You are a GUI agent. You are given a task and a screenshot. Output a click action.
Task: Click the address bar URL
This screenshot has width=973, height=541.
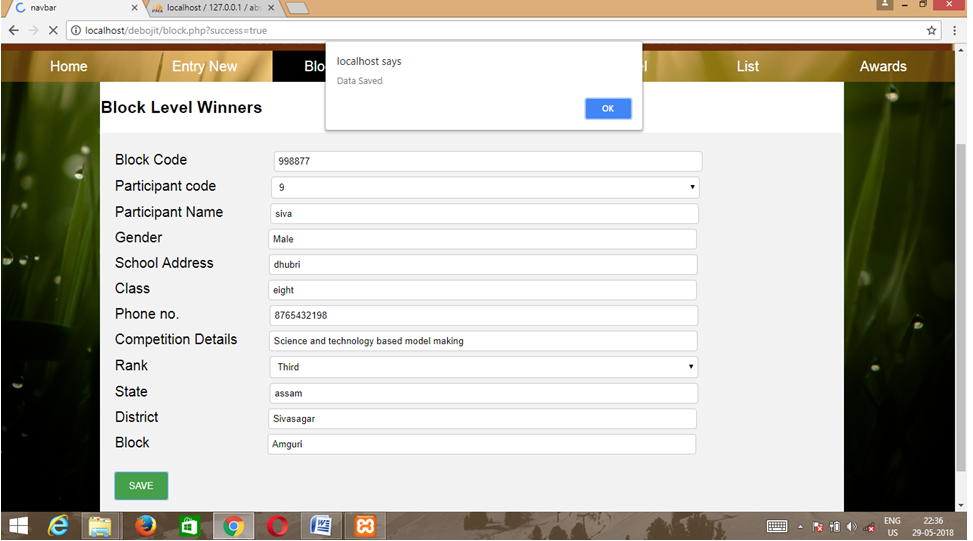[176, 30]
